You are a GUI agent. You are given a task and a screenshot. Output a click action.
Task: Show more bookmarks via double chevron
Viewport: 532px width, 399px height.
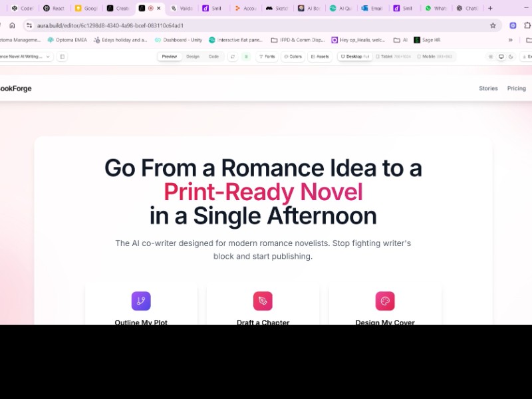click(x=510, y=40)
